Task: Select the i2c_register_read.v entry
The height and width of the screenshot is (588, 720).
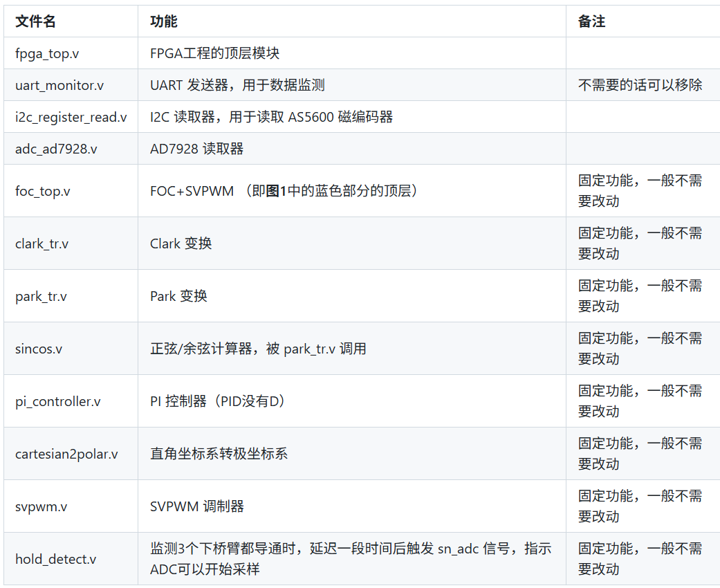Action: point(66,116)
